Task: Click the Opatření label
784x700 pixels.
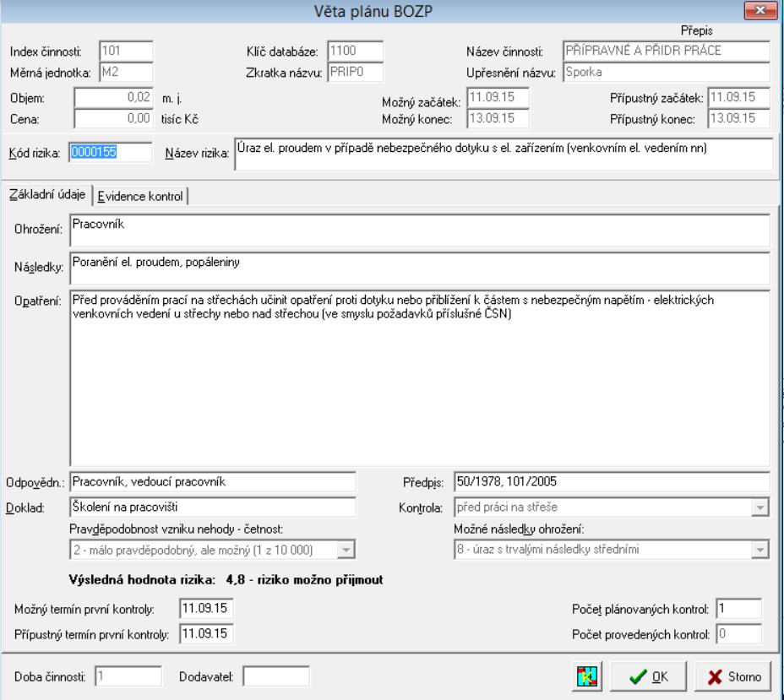Action: 37,301
